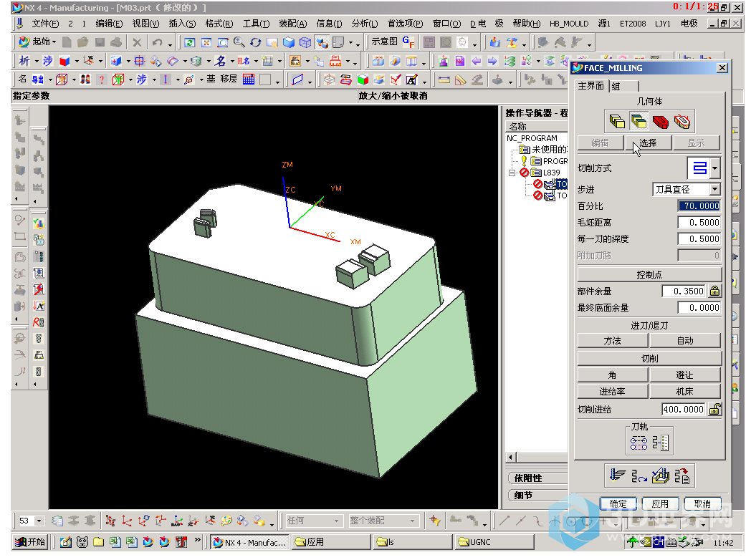Click the 应用 folder taskbar item
This screenshot has height=560, width=751.
332,542
